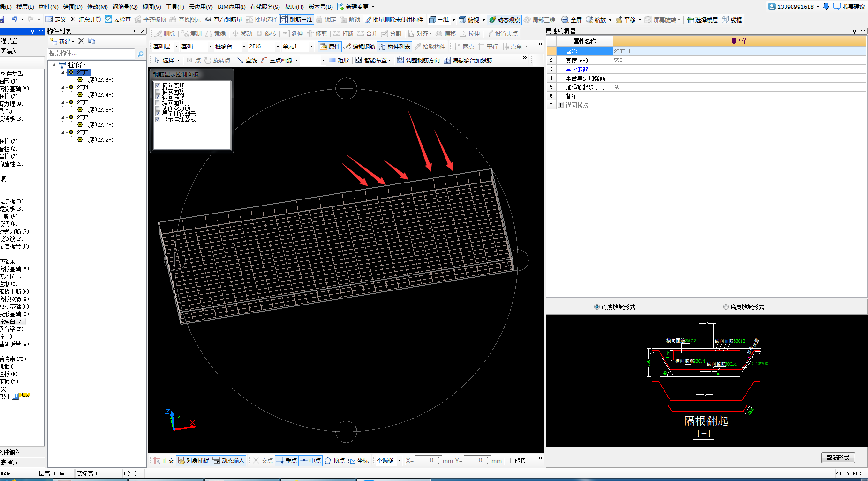Screen dimensions: 868x481
Task: Open the 基础层 floor dropdown
Action: (x=176, y=46)
